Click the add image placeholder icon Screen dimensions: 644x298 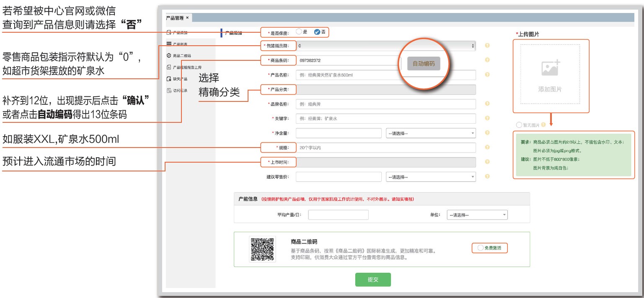[550, 69]
